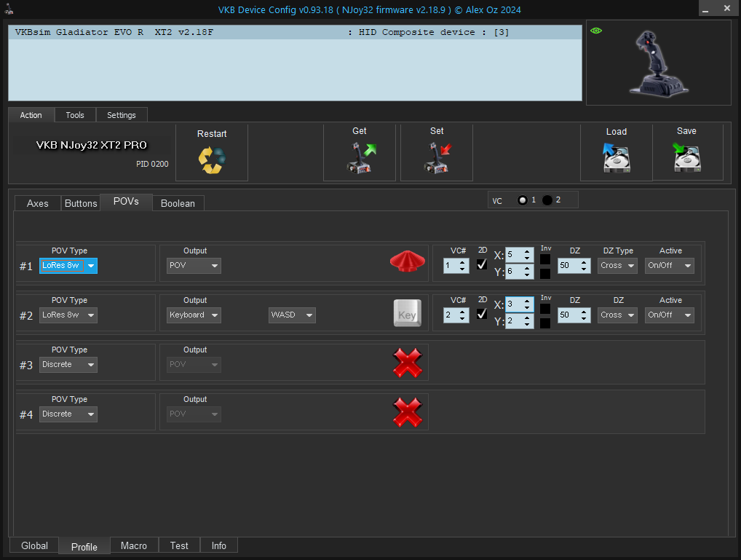Click the Load disk icon
This screenshot has width=741, height=560.
(617, 158)
